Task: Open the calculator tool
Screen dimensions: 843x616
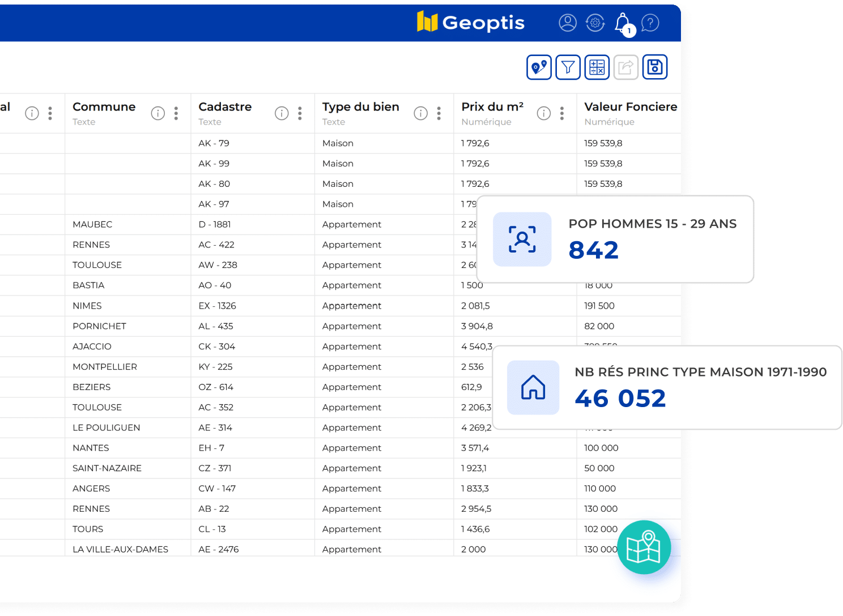Action: point(597,67)
